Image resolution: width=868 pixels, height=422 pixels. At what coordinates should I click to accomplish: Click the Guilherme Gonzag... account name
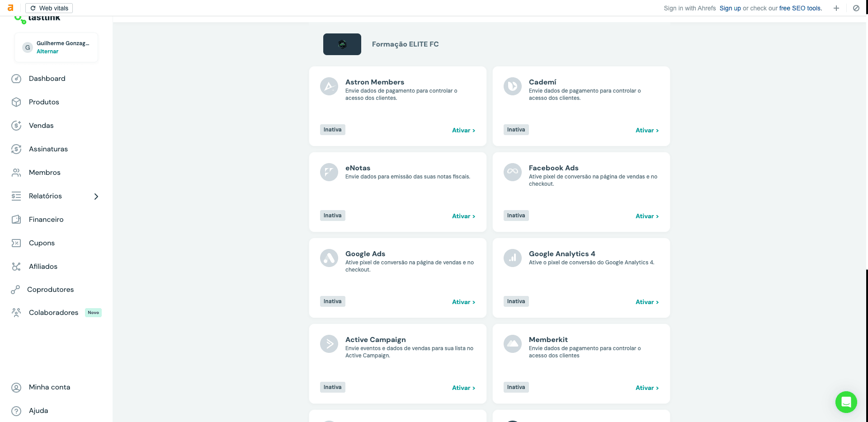(x=63, y=43)
